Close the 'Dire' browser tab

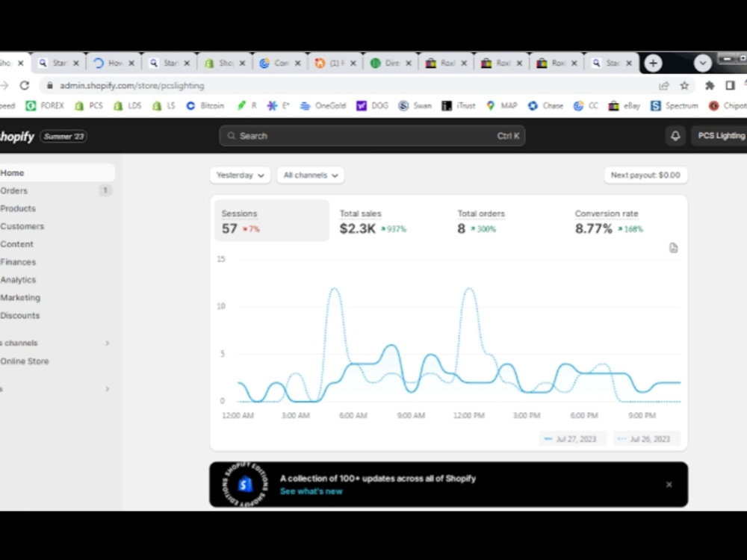409,63
